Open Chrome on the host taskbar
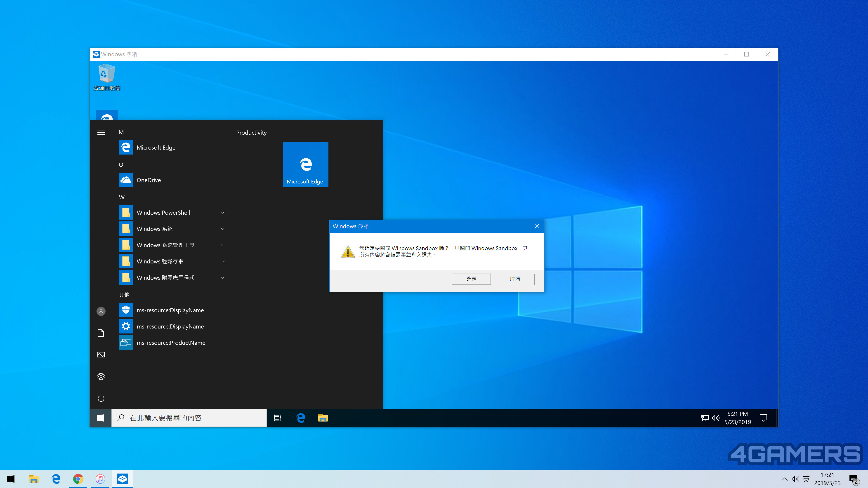The height and width of the screenshot is (488, 868). click(78, 479)
